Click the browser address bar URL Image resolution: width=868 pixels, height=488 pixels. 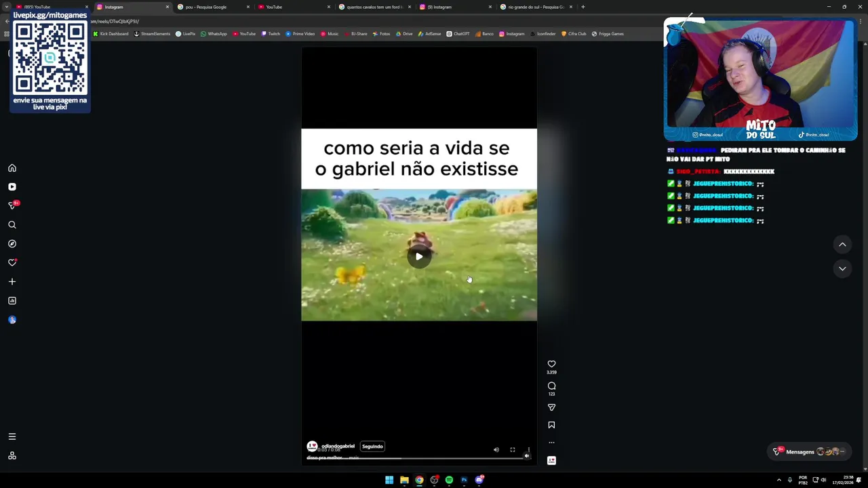115,21
